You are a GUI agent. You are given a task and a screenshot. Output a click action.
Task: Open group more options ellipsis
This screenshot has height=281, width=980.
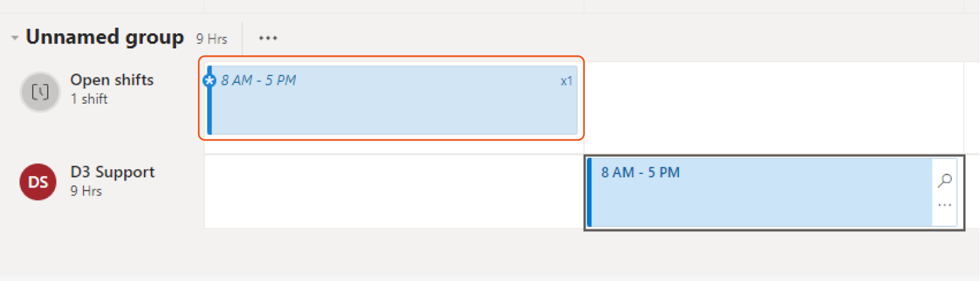(268, 38)
